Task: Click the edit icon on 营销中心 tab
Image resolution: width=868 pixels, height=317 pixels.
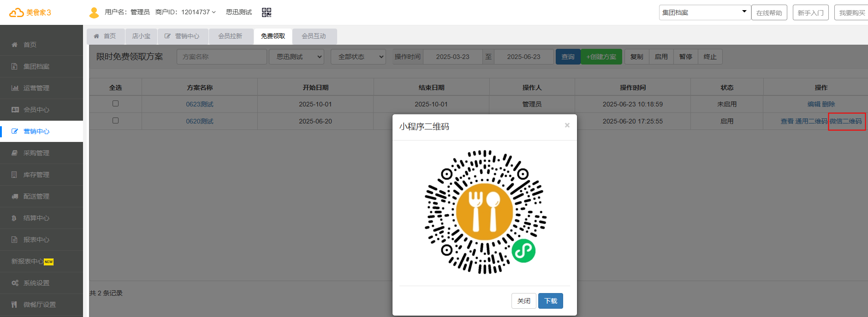Action: (x=168, y=36)
